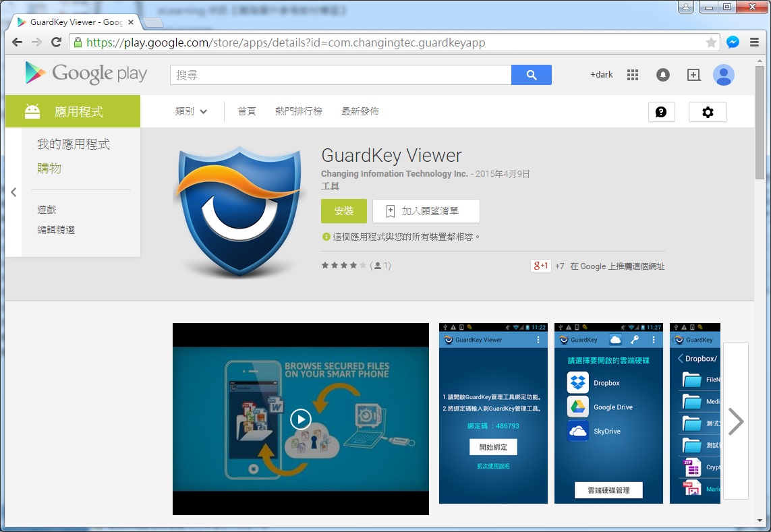
Task: Open Changing Infomation Technology Inc. developer link
Action: [395, 173]
